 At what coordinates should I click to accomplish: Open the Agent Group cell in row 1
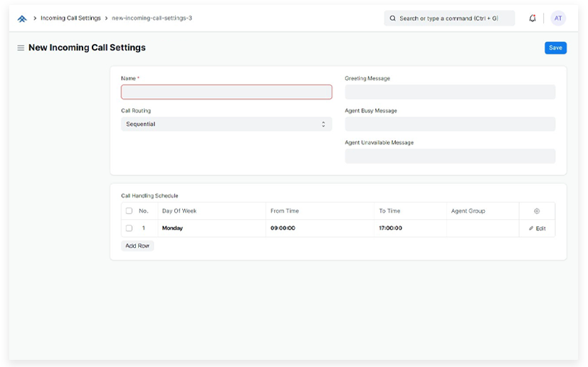click(482, 228)
